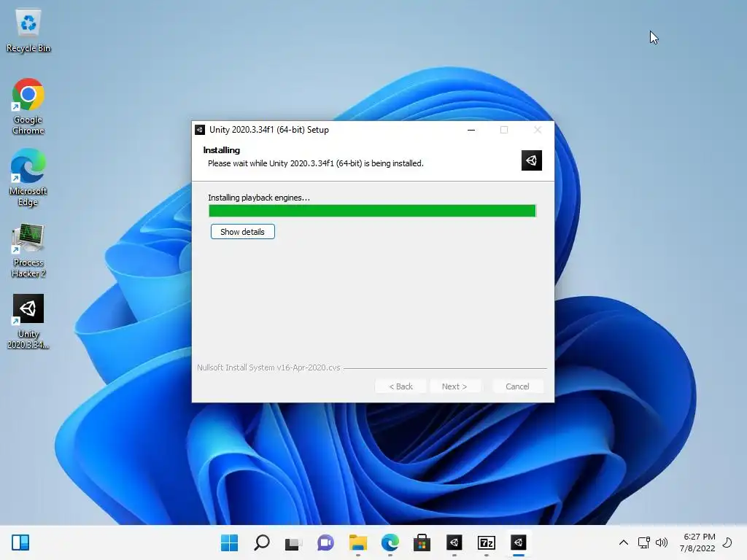The height and width of the screenshot is (560, 747).
Task: Minimize the Unity Setup window
Action: click(x=471, y=130)
